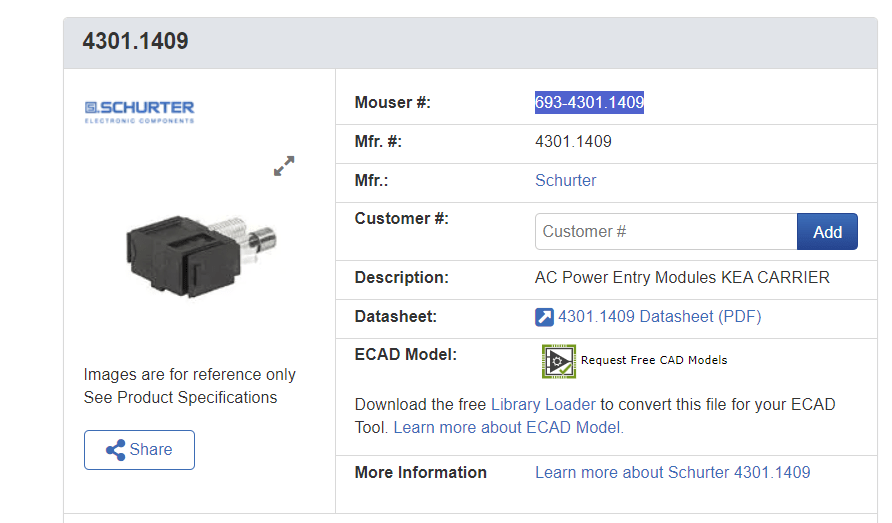Open the Schurter manufacturer link

(x=565, y=180)
